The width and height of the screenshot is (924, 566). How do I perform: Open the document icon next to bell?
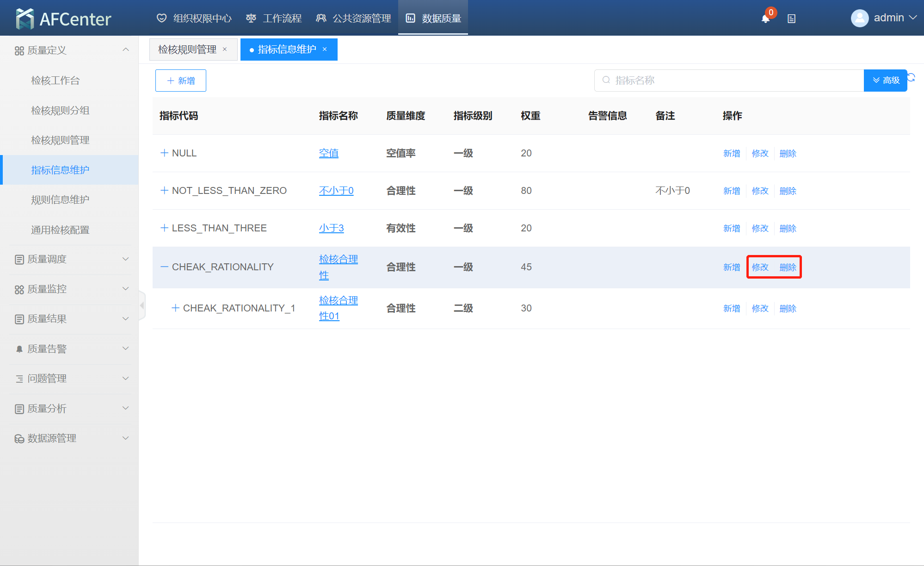(791, 19)
